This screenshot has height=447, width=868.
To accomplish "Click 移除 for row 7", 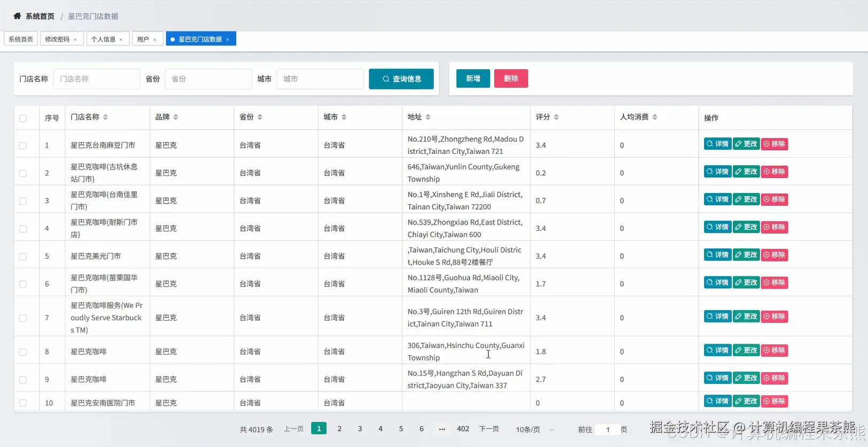I will [775, 317].
